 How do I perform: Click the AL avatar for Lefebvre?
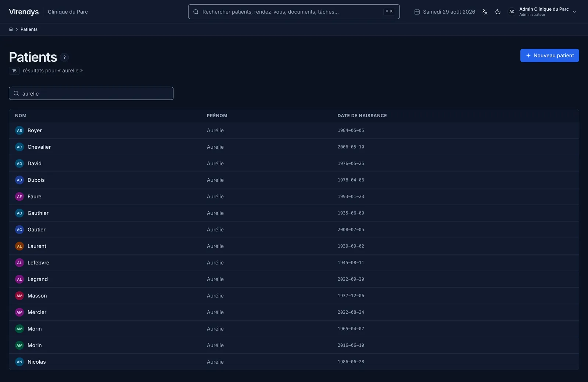tap(19, 263)
